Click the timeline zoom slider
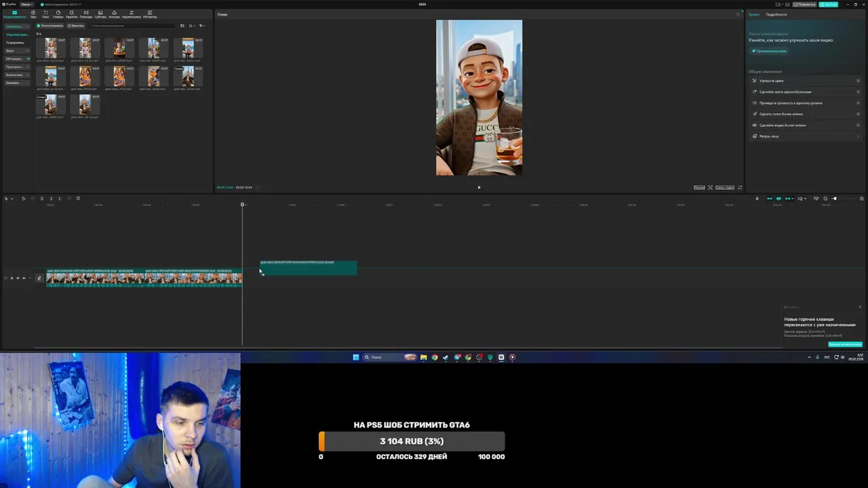This screenshot has width=868, height=488. (844, 199)
